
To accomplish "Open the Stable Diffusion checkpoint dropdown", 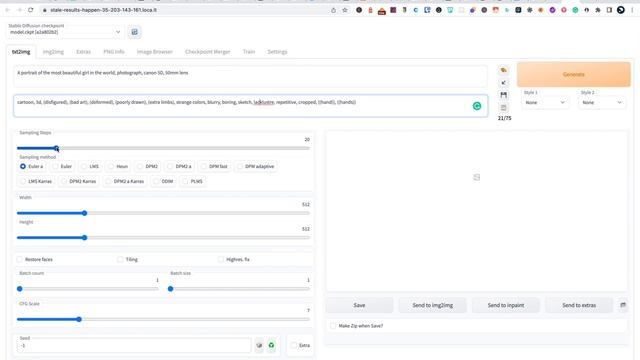I will click(65, 32).
